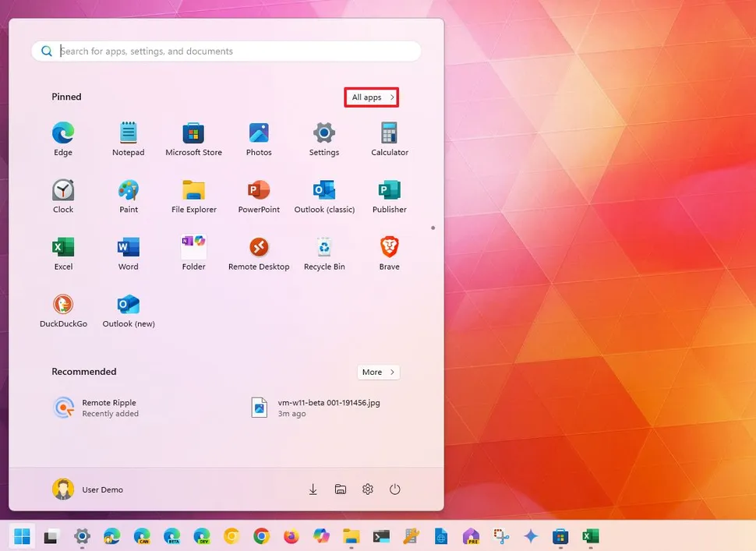Open the User Demo account menu
This screenshot has height=551, width=756.
[87, 489]
